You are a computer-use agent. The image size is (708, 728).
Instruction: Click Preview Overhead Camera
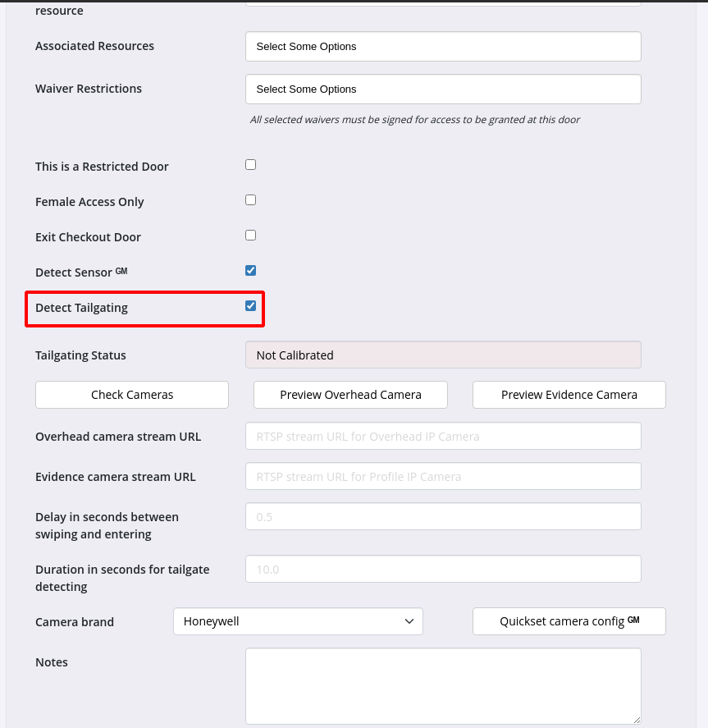pyautogui.click(x=350, y=395)
